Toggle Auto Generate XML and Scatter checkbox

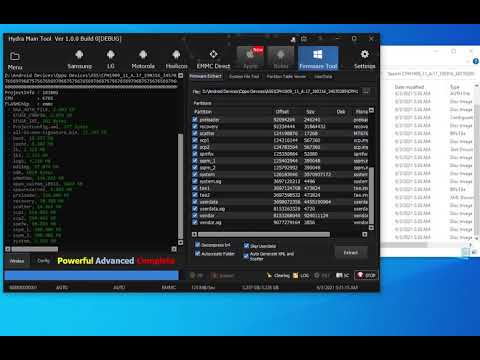tap(246, 256)
